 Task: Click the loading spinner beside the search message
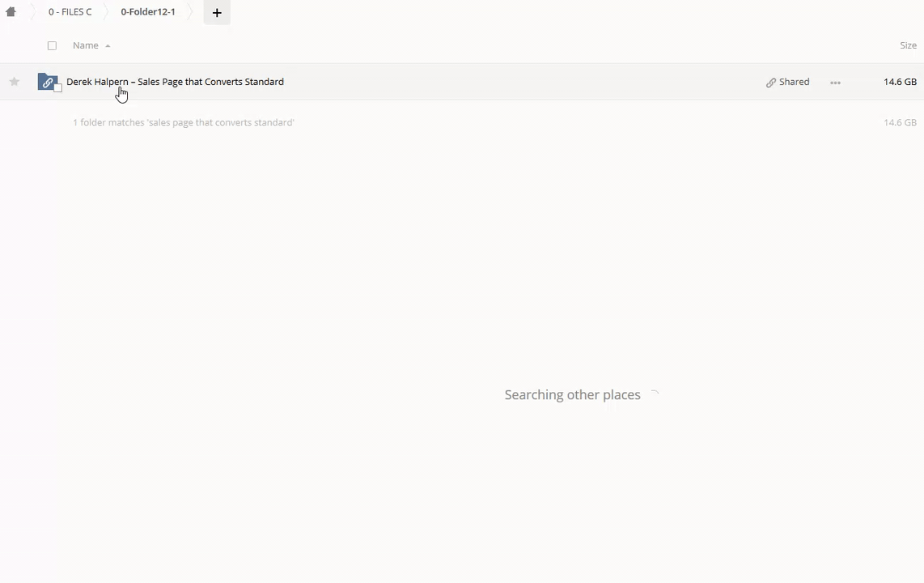coord(655,394)
